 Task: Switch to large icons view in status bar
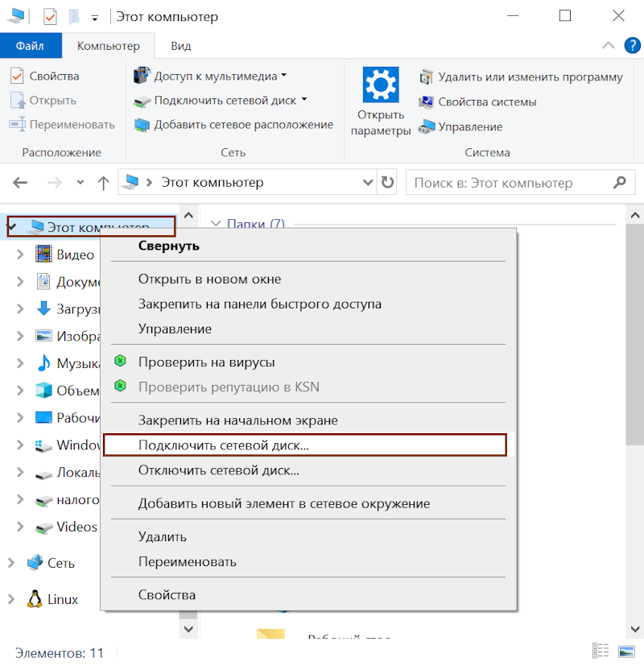(x=626, y=651)
